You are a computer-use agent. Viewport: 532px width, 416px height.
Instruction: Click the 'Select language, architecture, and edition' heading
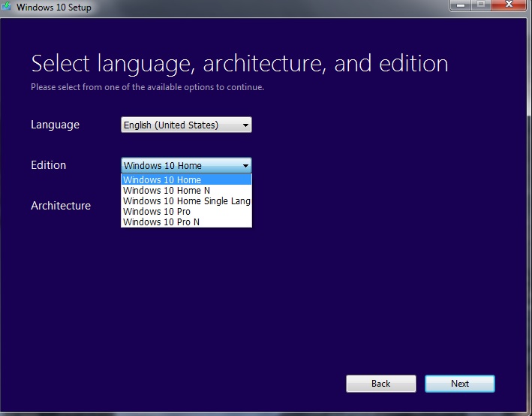239,63
